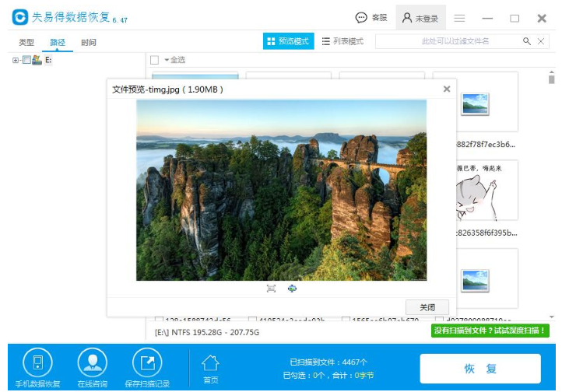The height and width of the screenshot is (392, 569).
Task: Click the scrollbar down arrow
Action: [x=552, y=317]
